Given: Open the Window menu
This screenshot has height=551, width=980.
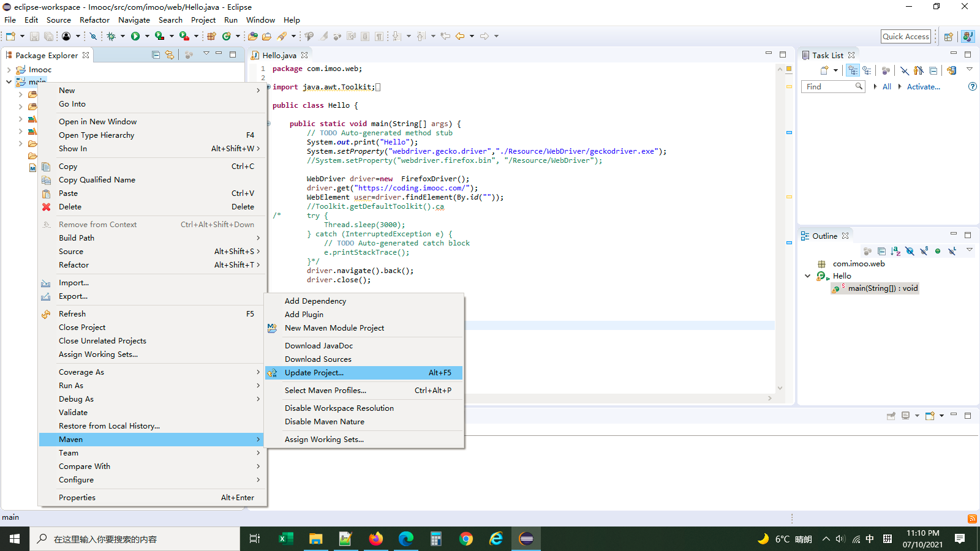Looking at the screenshot, I should 260,20.
